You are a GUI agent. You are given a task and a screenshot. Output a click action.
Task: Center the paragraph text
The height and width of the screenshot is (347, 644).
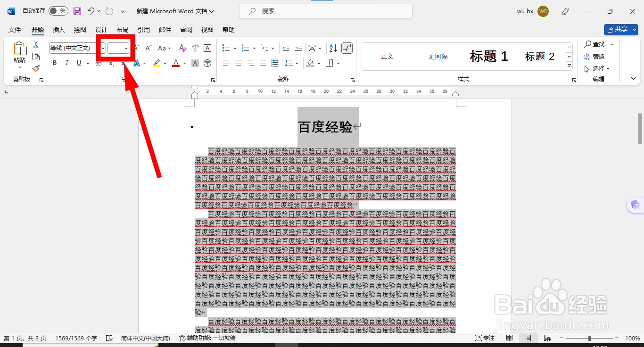pyautogui.click(x=239, y=63)
